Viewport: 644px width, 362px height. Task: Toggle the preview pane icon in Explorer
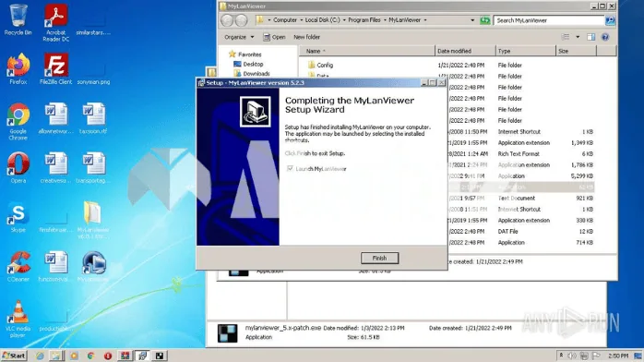click(x=590, y=37)
